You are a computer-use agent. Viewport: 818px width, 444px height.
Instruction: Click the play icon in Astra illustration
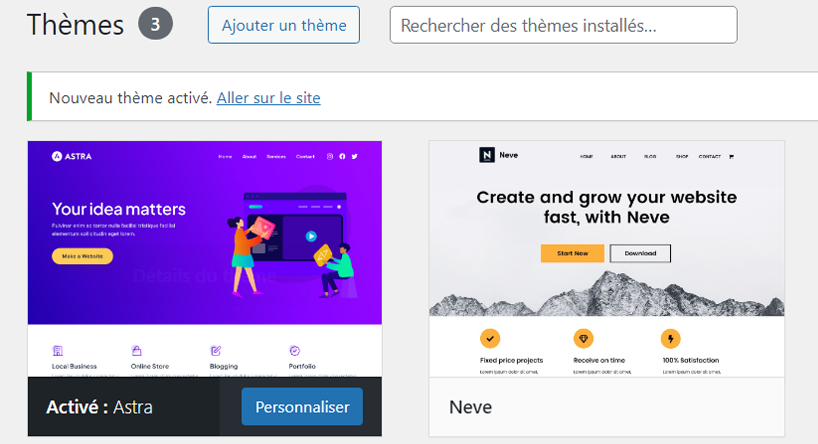pos(311,236)
